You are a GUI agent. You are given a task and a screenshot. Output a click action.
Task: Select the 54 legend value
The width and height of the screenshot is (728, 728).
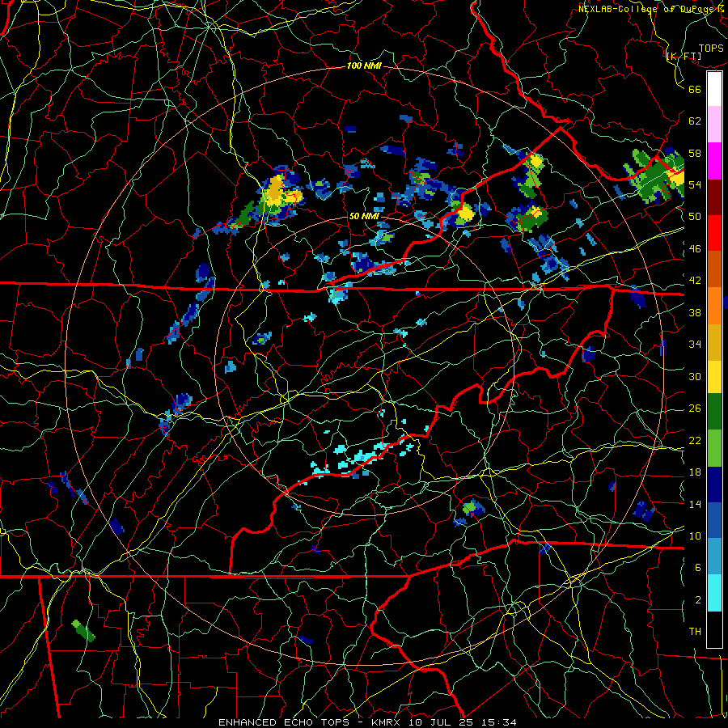tap(695, 184)
